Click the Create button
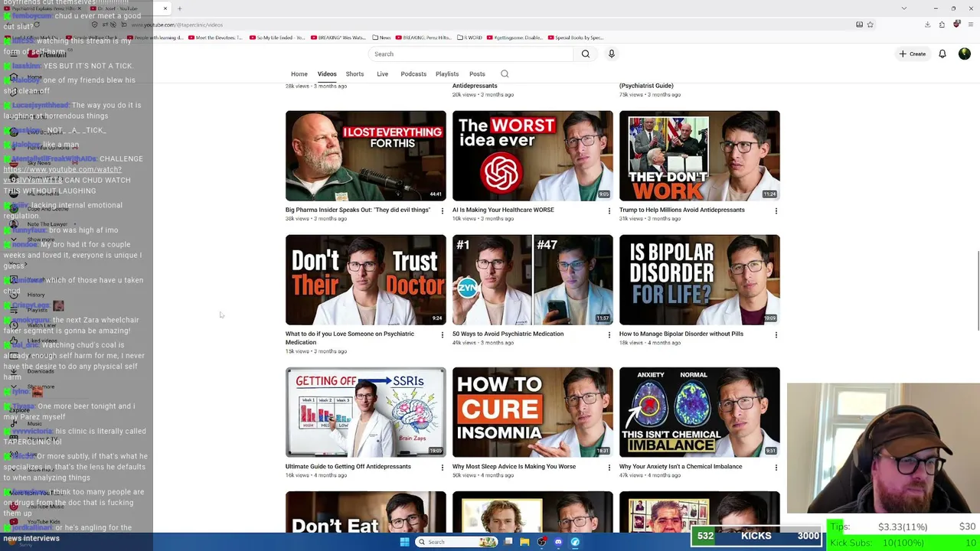 pyautogui.click(x=913, y=54)
